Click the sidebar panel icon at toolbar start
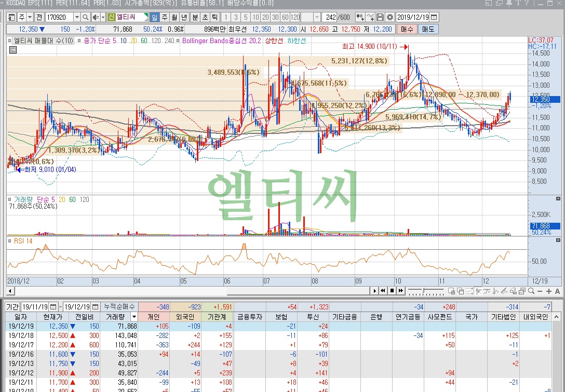 pyautogui.click(x=12, y=17)
